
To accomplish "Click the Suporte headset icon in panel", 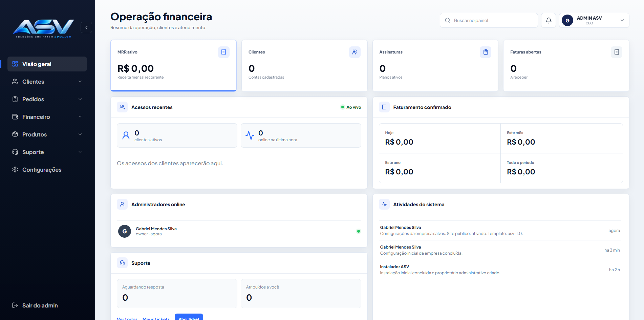I will click(x=122, y=263).
